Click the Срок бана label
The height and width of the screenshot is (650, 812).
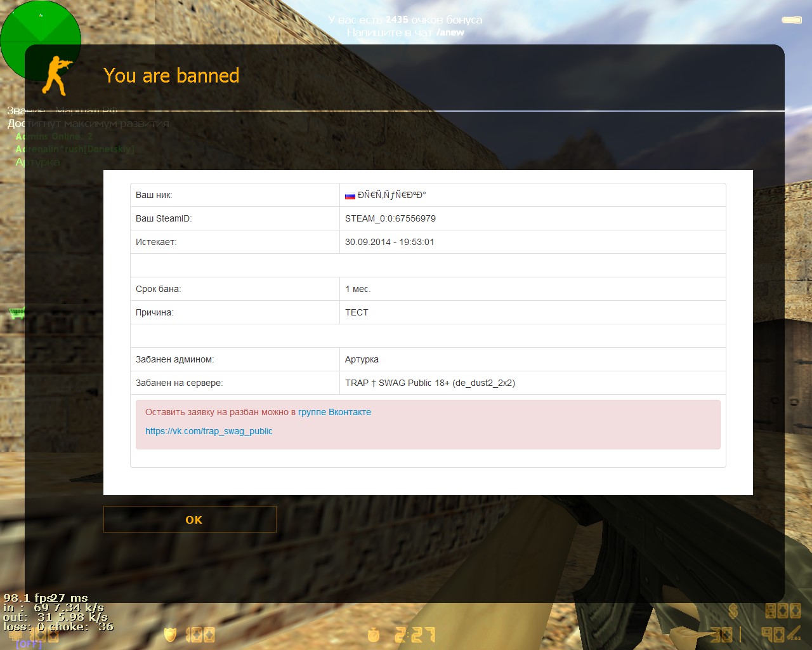pos(158,289)
